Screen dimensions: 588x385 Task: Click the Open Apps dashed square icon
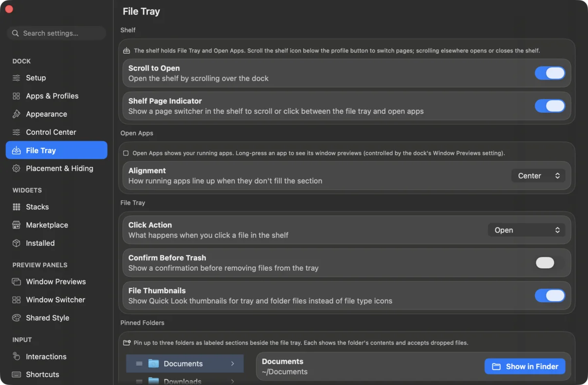pos(126,154)
